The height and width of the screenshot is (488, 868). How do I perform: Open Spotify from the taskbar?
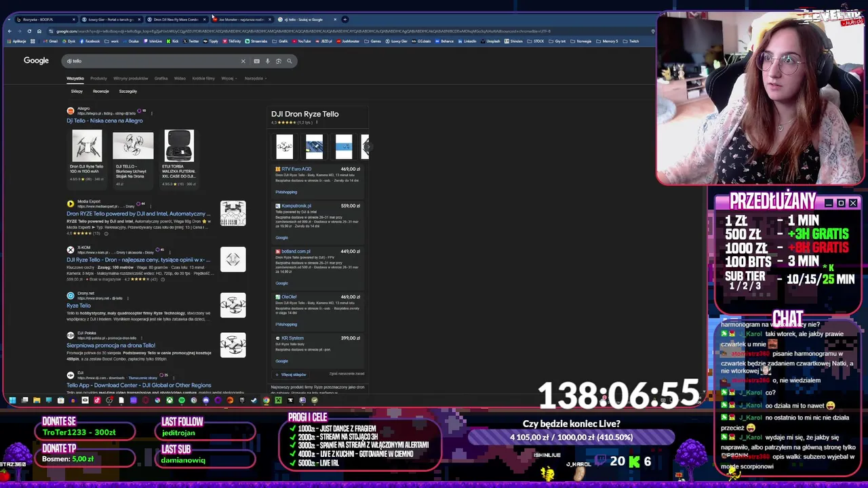181,400
